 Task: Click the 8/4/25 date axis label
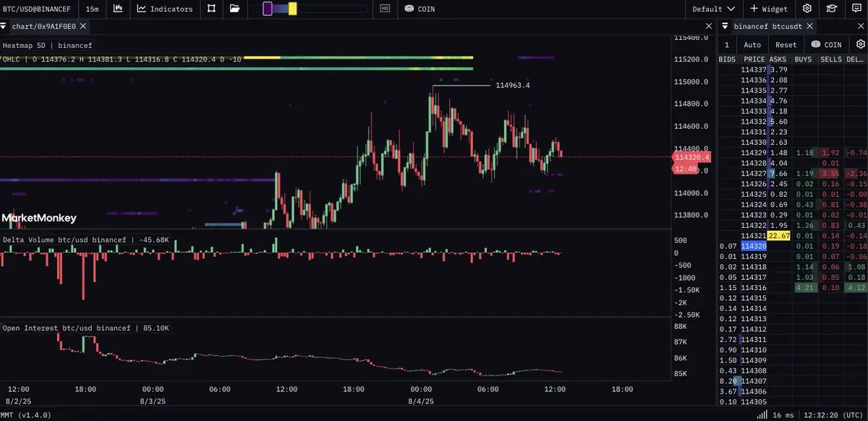coord(421,401)
